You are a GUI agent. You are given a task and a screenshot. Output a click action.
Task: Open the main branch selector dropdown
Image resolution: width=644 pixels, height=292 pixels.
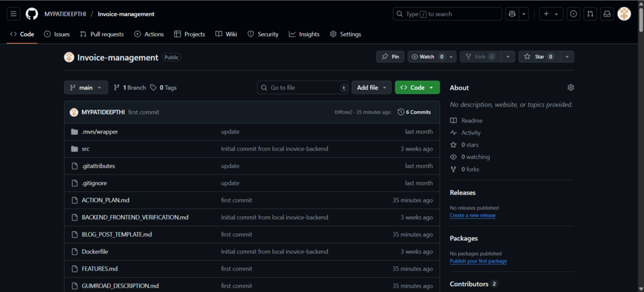(x=86, y=87)
